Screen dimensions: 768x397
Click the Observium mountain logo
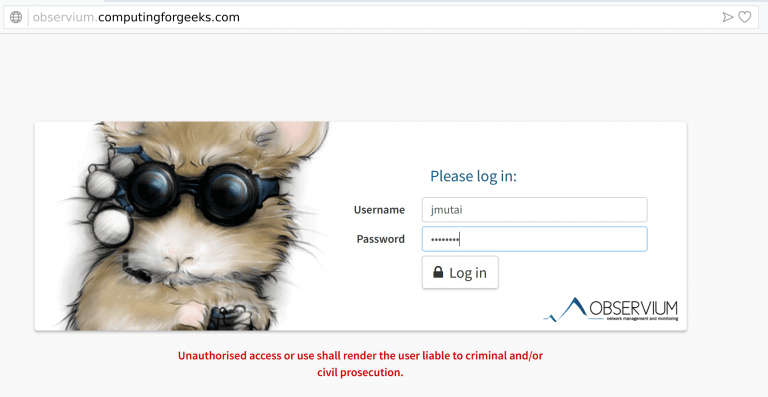click(x=565, y=309)
